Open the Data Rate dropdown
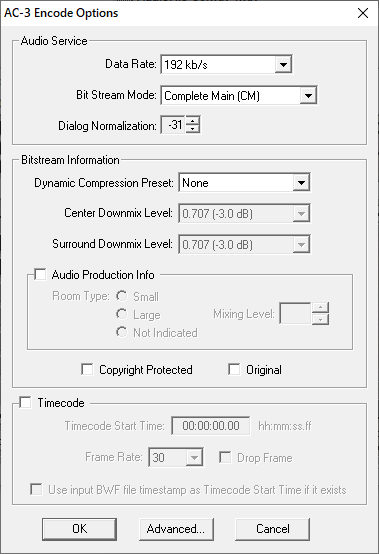This screenshot has height=554, width=379. pyautogui.click(x=226, y=64)
